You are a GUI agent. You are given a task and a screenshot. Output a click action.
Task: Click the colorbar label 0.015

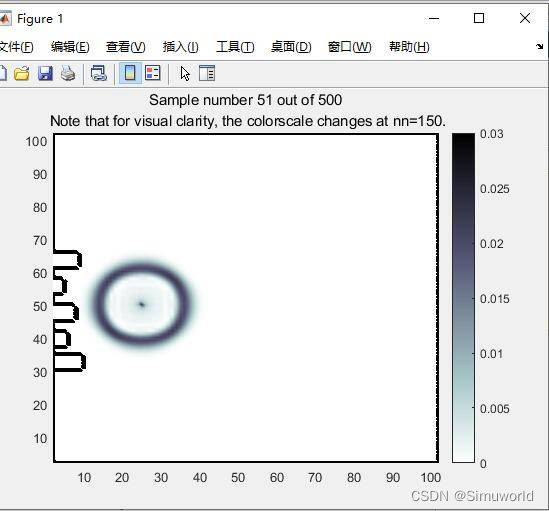(x=494, y=299)
